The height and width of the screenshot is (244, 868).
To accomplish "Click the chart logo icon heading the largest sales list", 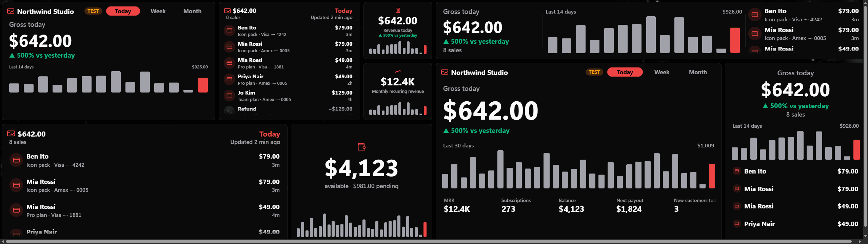I will (11, 134).
